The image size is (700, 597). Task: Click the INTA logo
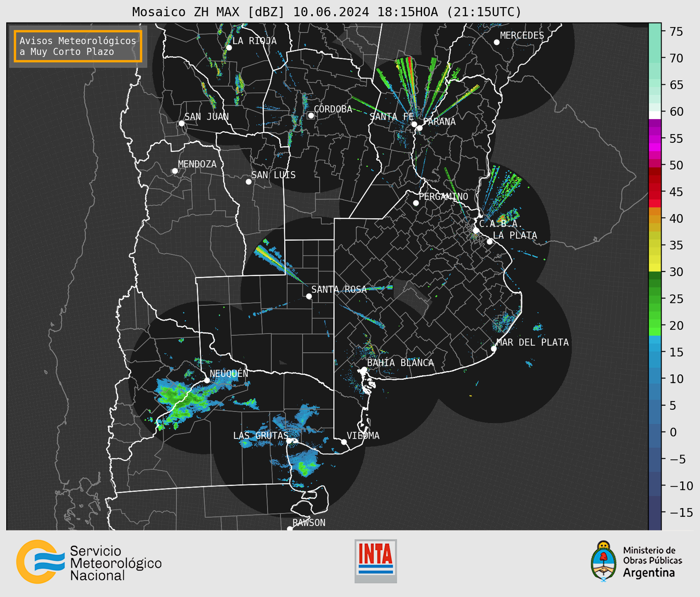[376, 561]
